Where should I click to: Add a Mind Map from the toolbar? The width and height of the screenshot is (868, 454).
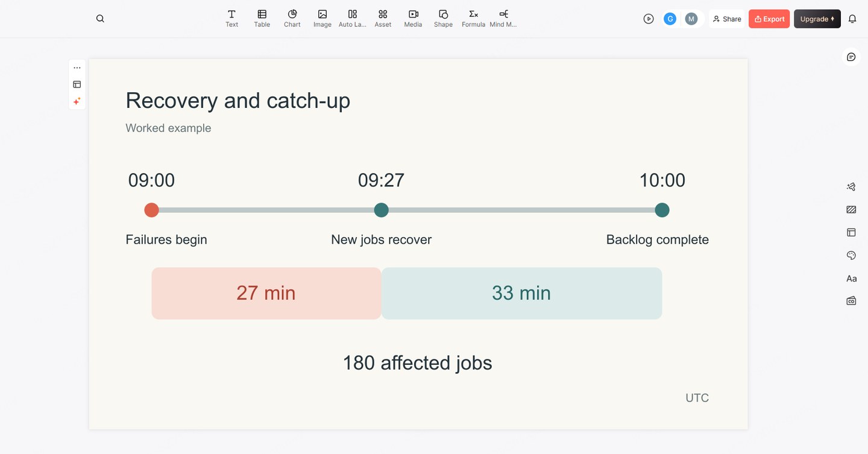[x=503, y=18]
